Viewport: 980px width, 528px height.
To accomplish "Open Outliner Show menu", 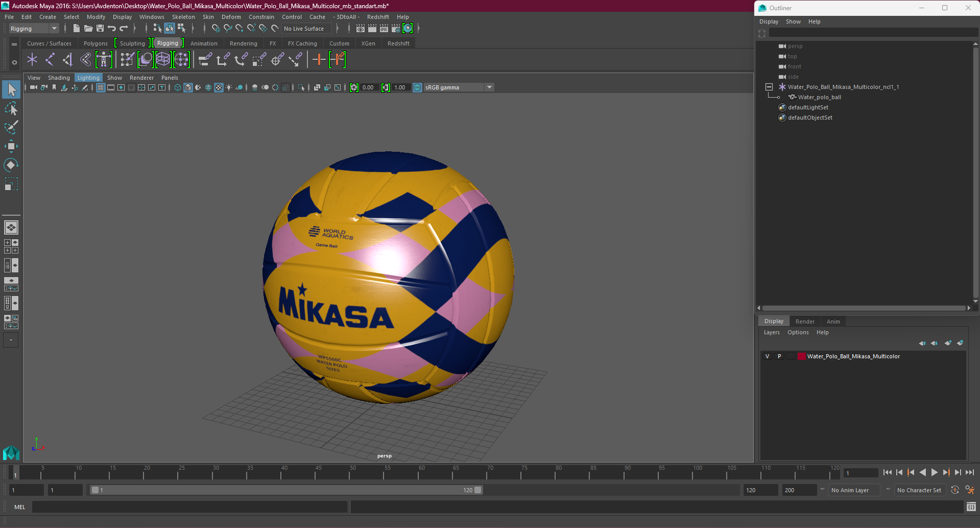I will tap(793, 21).
